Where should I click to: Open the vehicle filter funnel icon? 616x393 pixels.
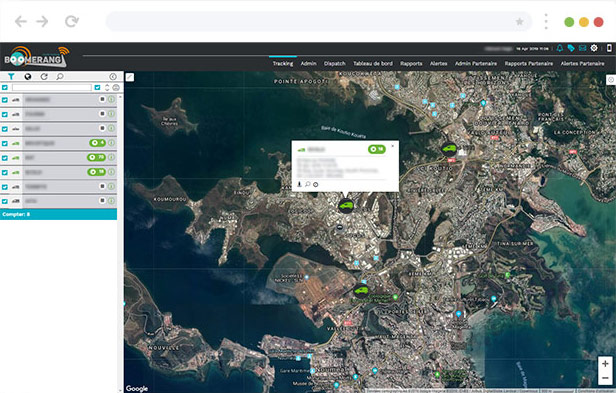11,76
